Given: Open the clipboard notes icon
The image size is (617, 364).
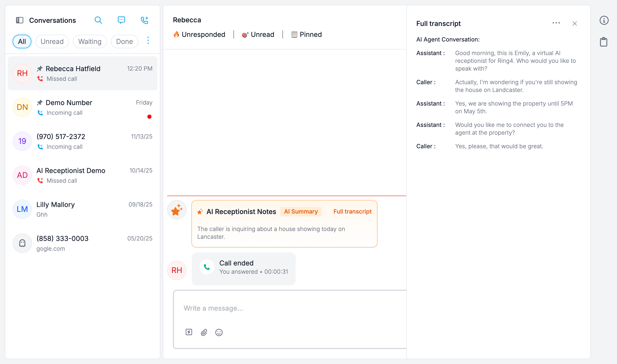Looking at the screenshot, I should pos(603,42).
